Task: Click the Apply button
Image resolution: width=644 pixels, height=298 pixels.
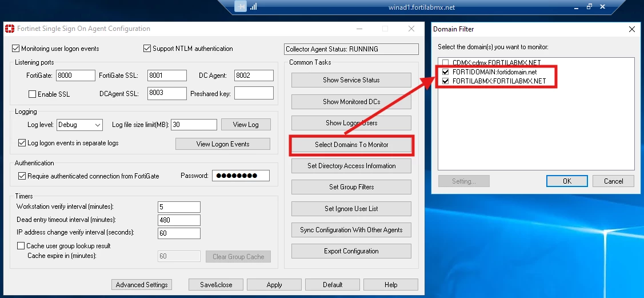Action: coord(274,284)
